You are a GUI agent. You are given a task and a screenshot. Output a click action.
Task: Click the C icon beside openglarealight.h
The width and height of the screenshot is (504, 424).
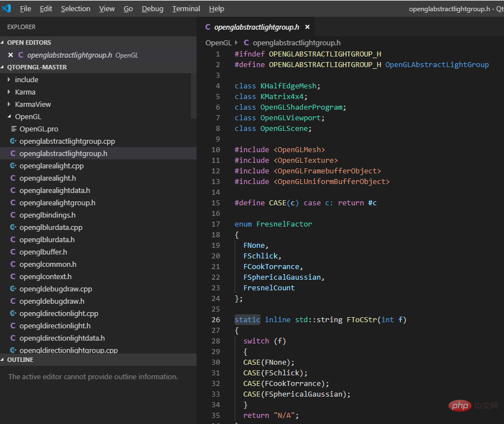coord(13,178)
